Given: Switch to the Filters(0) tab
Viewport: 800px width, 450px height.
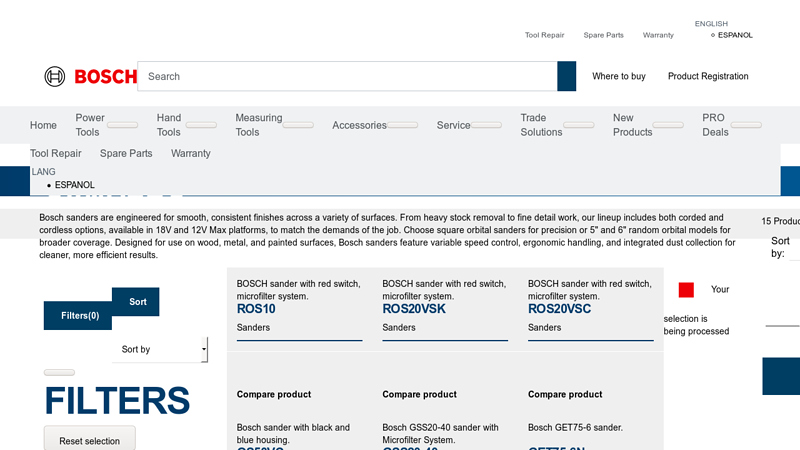Looking at the screenshot, I should pyautogui.click(x=79, y=315).
